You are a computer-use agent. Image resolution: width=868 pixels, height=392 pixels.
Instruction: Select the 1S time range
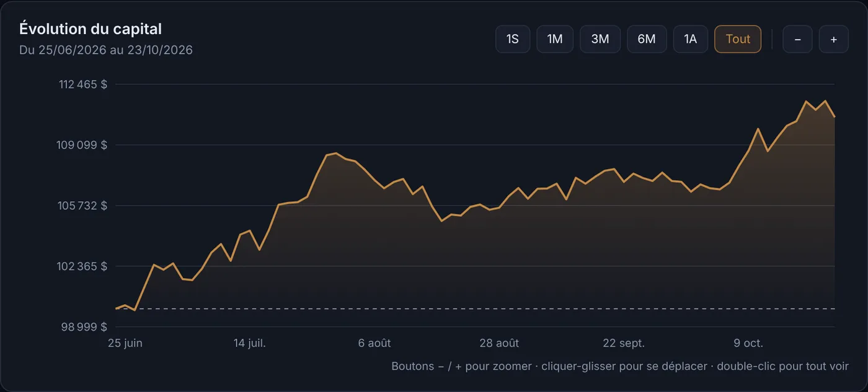coord(513,39)
